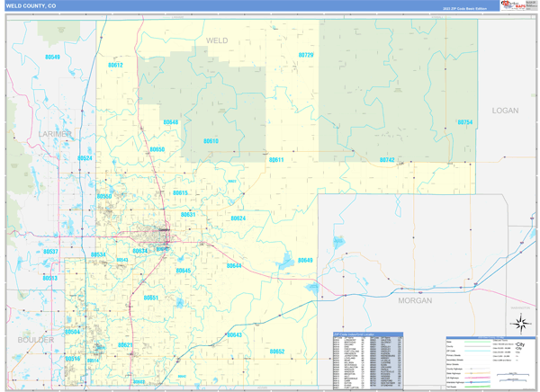Select ZIP code label 80643
540x392 pixels.
point(235,335)
